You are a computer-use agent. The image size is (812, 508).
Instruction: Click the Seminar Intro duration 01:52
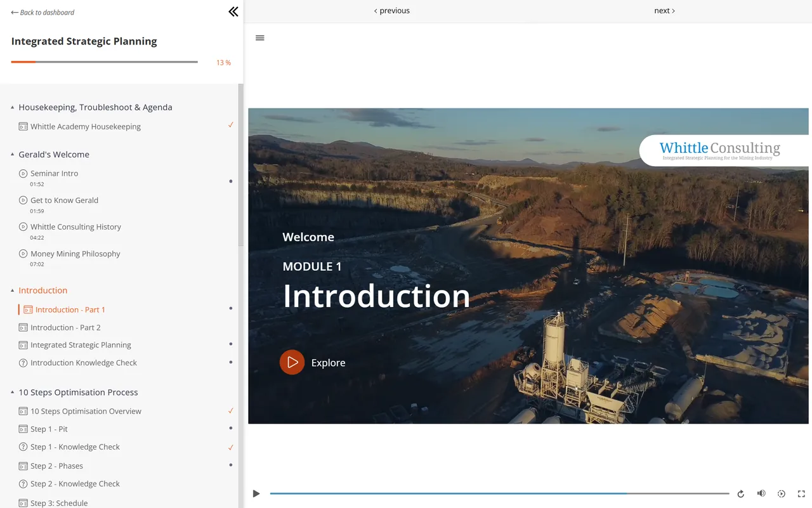[37, 185]
